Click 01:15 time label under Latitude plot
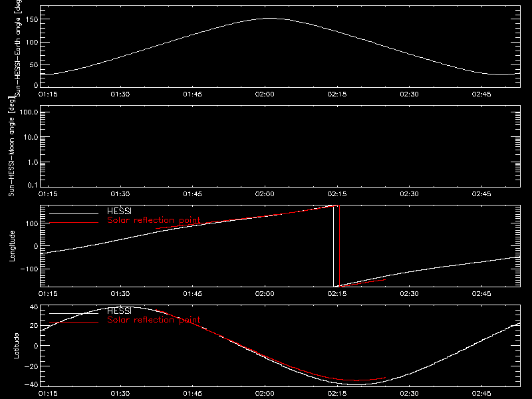The image size is (532, 399). coord(48,394)
